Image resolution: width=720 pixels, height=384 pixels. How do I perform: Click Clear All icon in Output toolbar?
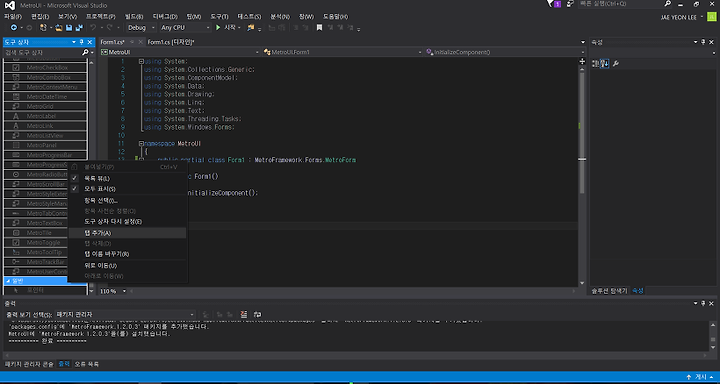pos(244,315)
